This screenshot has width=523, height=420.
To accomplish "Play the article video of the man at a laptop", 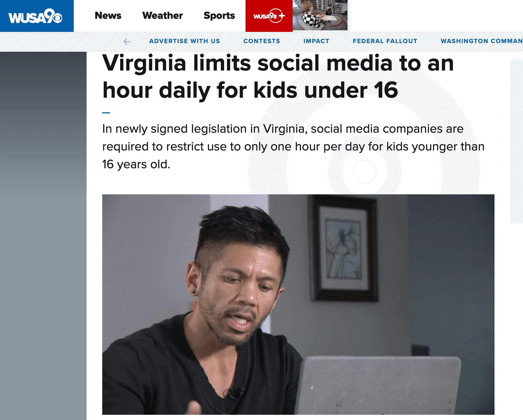I will (298, 304).
